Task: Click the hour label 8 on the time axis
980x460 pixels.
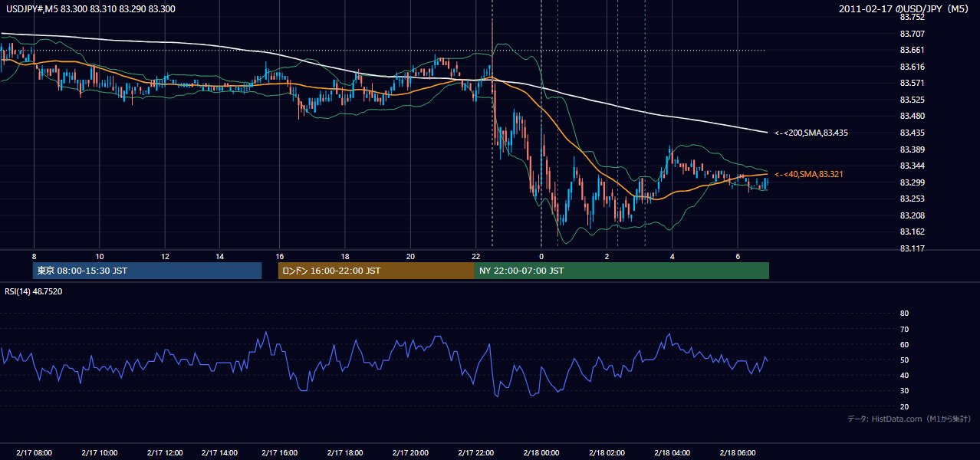Action: [34, 256]
